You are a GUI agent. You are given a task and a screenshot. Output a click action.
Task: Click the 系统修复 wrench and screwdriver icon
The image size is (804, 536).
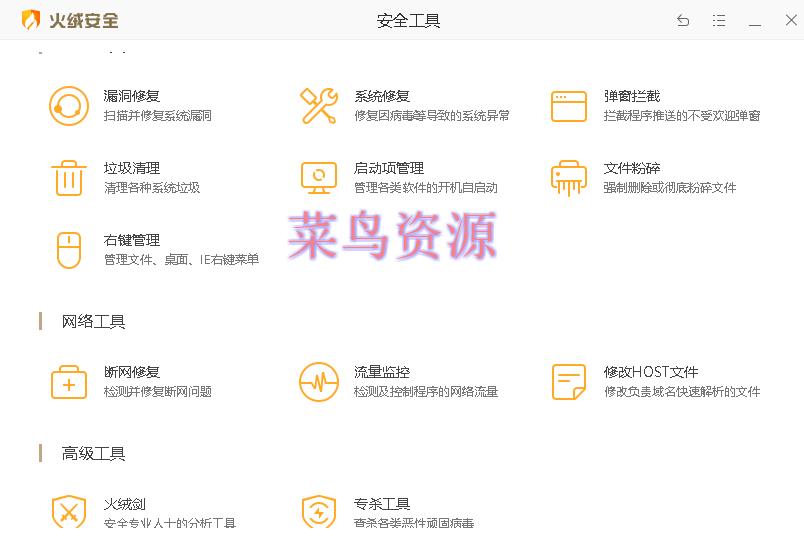pyautogui.click(x=319, y=106)
